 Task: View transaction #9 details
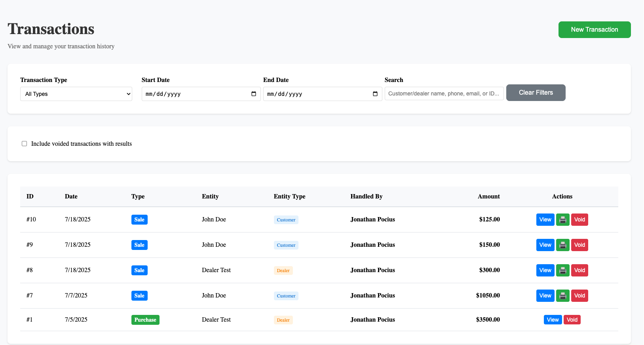coord(545,245)
